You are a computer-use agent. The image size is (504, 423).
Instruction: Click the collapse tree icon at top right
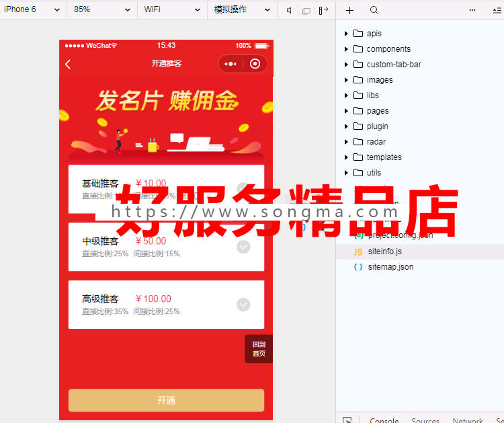click(497, 11)
